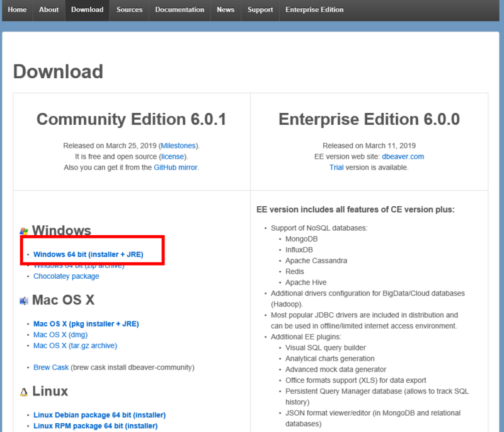Open Documentation in the nav bar

click(x=180, y=9)
